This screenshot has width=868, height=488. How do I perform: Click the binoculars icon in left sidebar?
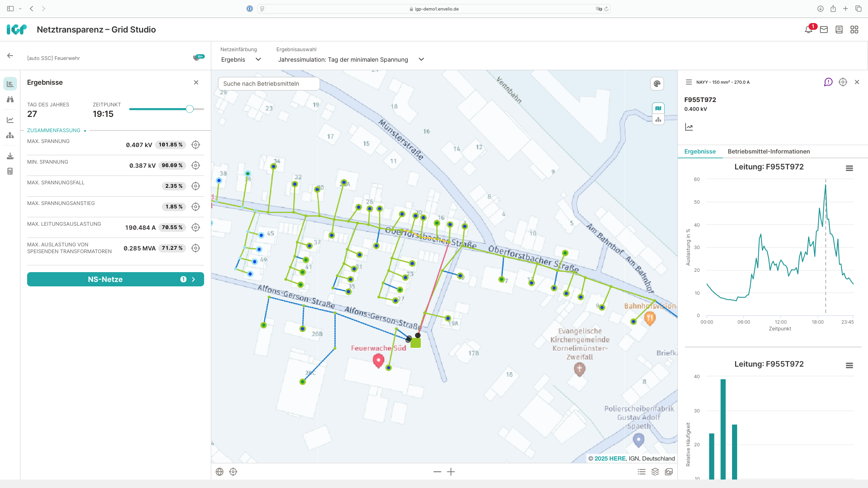point(10,99)
